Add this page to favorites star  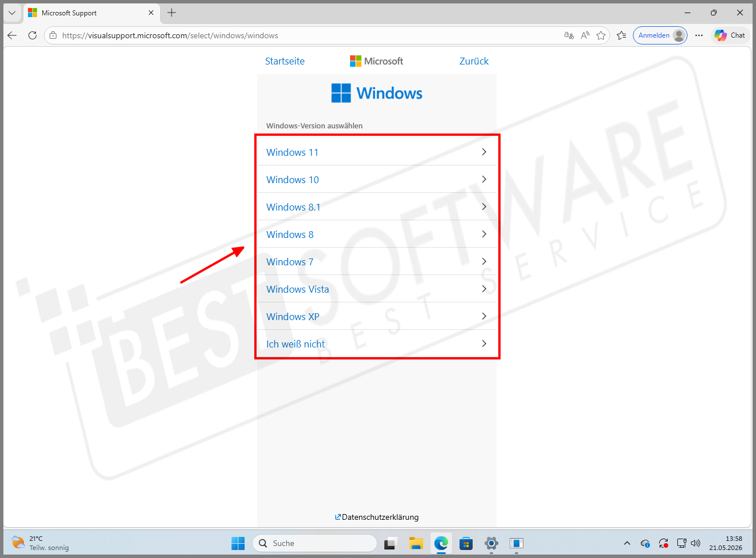pos(601,35)
